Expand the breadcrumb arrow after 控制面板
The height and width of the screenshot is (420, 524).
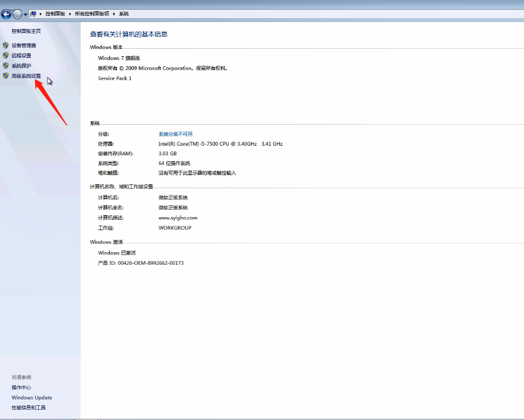click(70, 14)
